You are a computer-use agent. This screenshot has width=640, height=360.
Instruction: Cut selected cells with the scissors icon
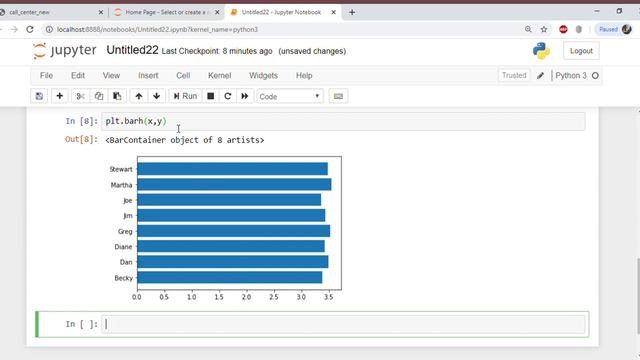[x=80, y=96]
